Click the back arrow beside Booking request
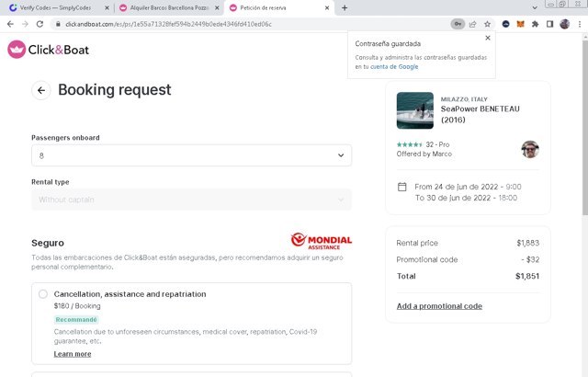The height and width of the screenshot is (377, 588). [41, 90]
